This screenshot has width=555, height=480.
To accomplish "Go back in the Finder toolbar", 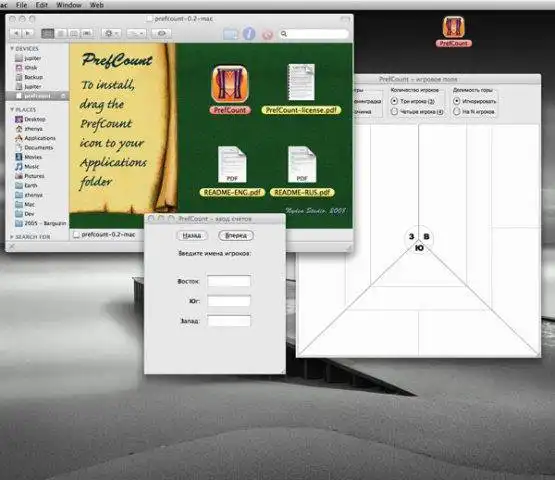I will point(16,33).
